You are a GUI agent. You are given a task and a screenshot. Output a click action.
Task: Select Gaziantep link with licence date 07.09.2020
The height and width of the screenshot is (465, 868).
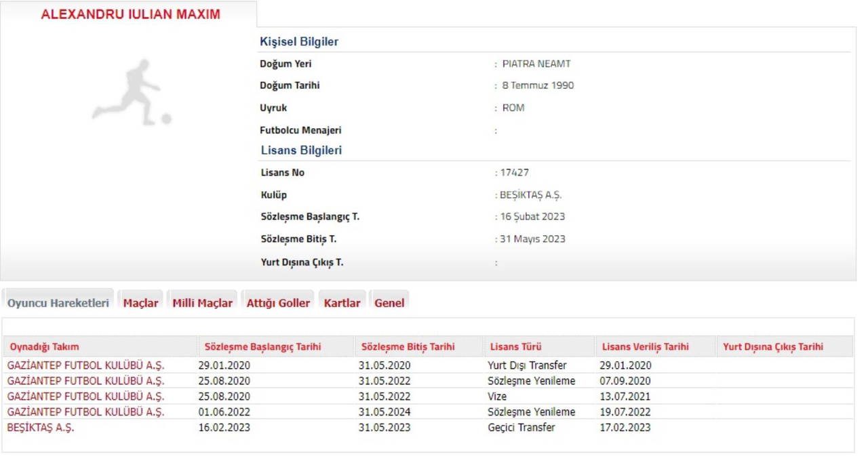(x=85, y=381)
